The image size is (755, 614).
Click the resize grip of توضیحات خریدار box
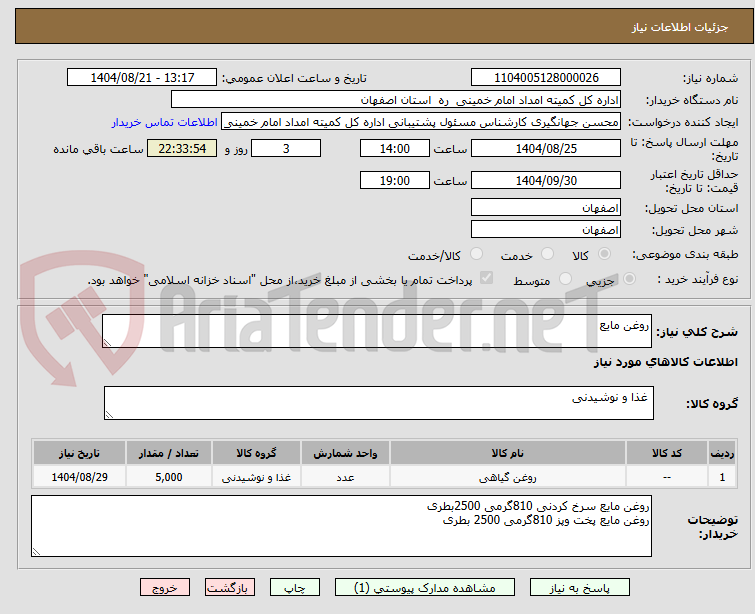(x=36, y=552)
